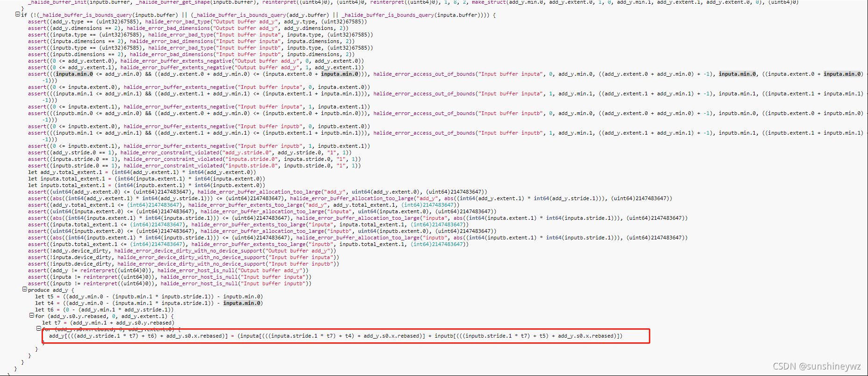The height and width of the screenshot is (376, 868).
Task: Collapse the add_y.s0.x.rebased inner for loop
Action: (x=39, y=329)
